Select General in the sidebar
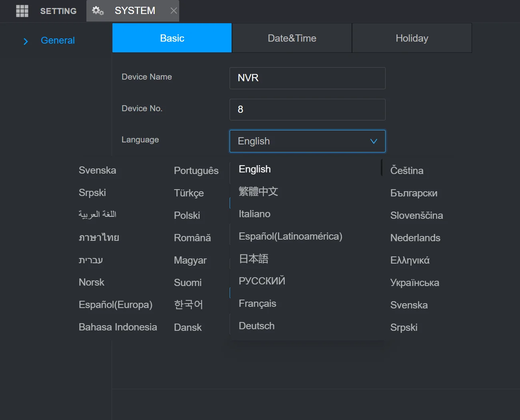This screenshot has width=520, height=420. 58,40
